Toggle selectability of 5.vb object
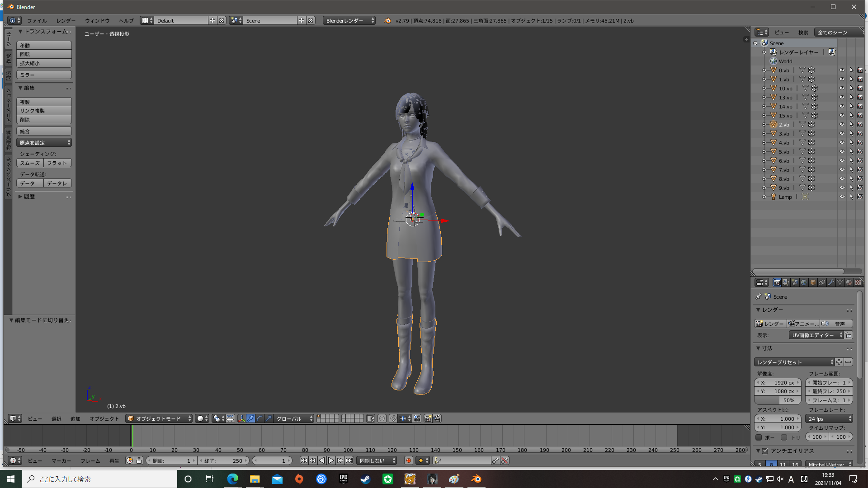This screenshot has height=488, width=868. (x=851, y=151)
